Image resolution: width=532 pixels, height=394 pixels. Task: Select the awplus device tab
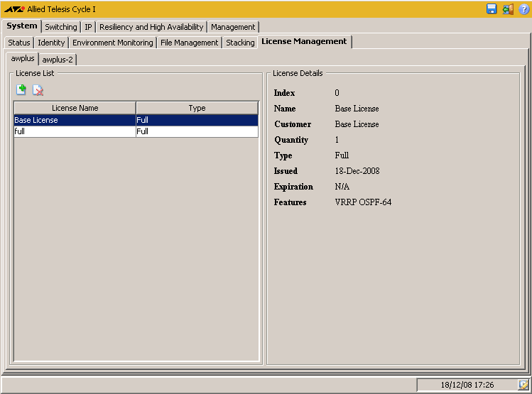coord(23,58)
